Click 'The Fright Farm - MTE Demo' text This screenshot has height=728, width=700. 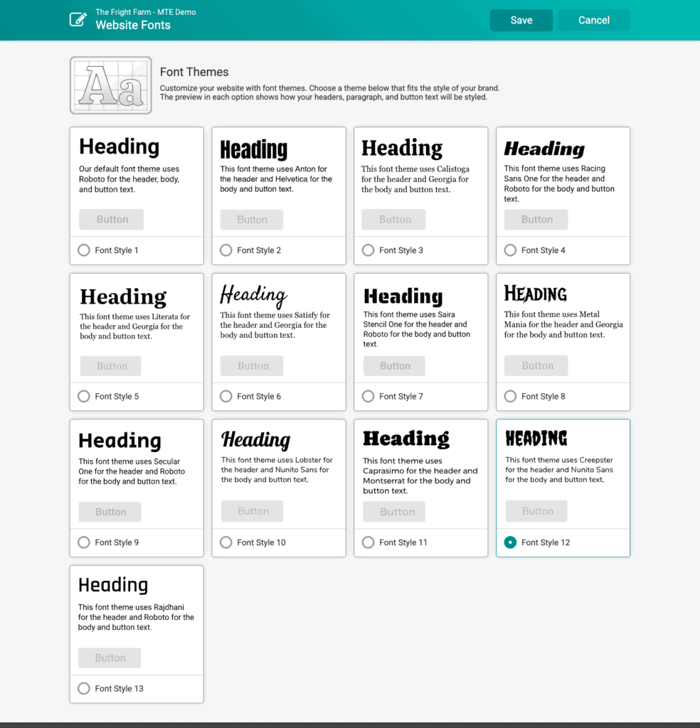[146, 12]
